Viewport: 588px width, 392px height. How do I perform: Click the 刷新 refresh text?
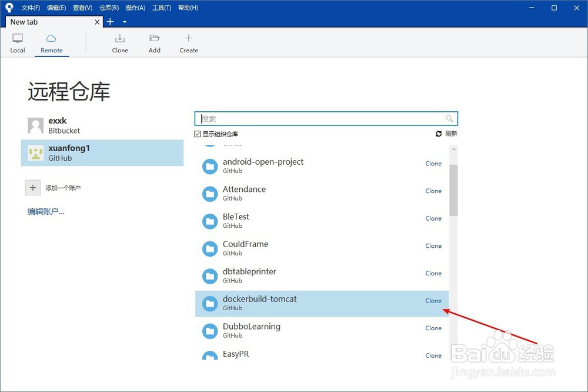point(451,134)
